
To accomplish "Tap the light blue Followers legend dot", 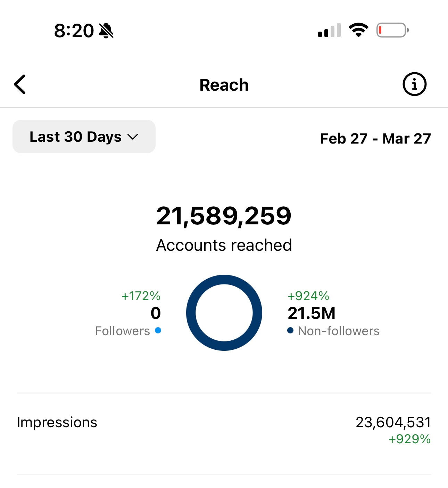I will tap(158, 330).
